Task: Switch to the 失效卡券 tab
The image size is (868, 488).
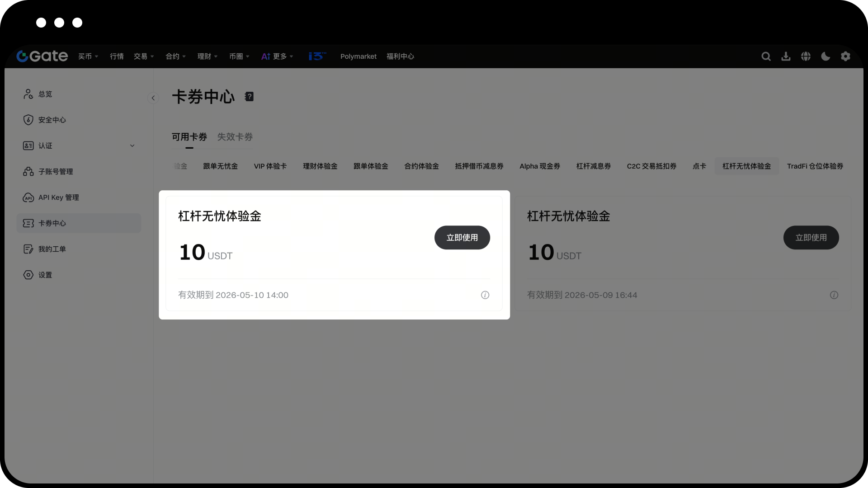Action: (235, 137)
